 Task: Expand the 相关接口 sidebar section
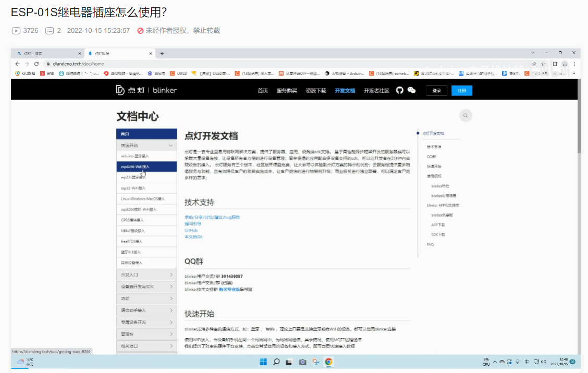pyautogui.click(x=146, y=346)
